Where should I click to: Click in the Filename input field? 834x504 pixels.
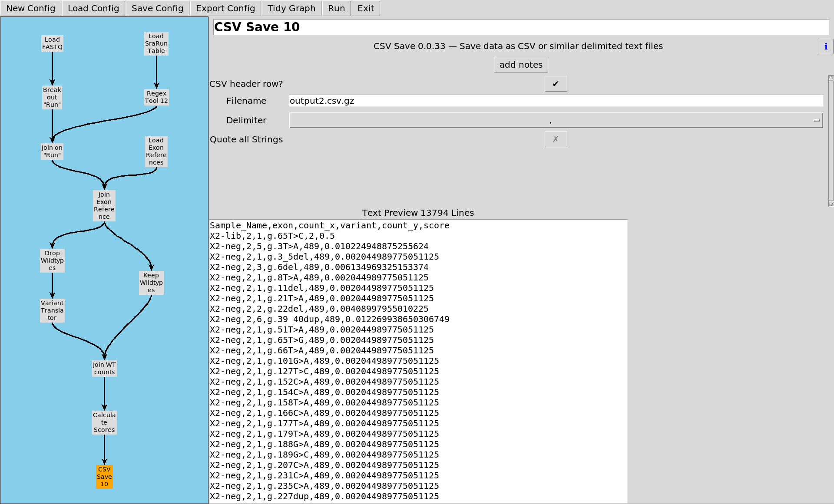pyautogui.click(x=556, y=101)
